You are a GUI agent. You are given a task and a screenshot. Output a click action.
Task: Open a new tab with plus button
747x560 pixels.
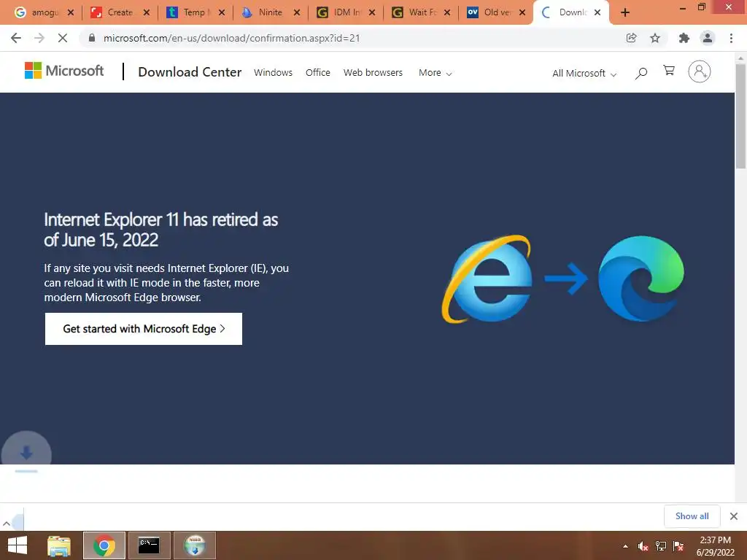click(625, 12)
